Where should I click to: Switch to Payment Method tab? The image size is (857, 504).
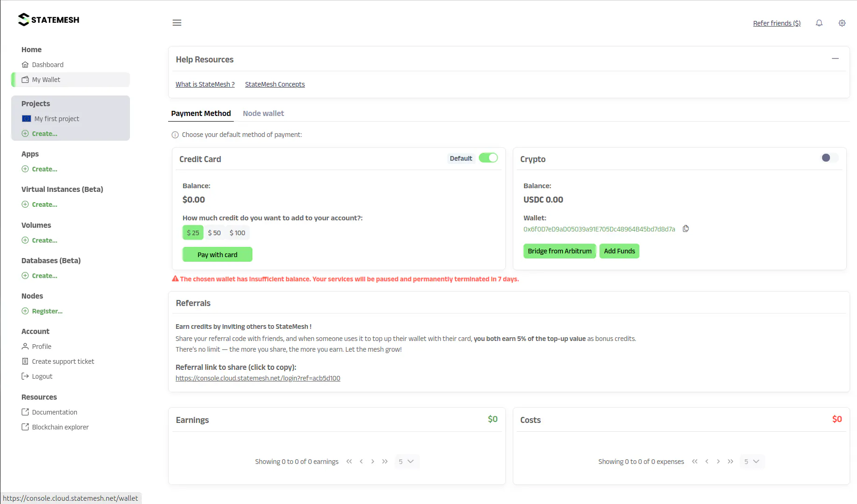pyautogui.click(x=201, y=113)
